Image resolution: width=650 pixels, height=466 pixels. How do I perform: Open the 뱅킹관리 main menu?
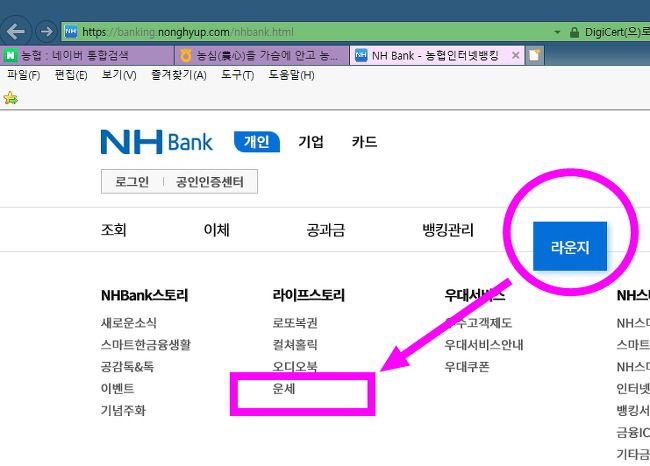448,230
